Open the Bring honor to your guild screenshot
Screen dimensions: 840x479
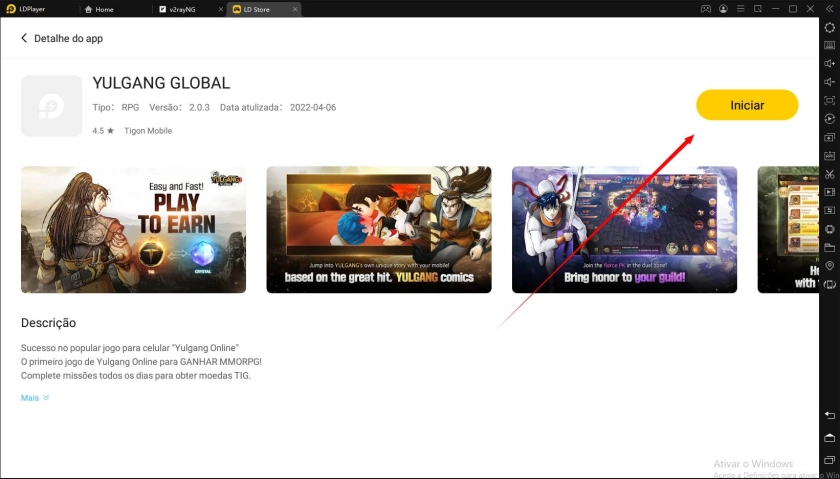pos(624,229)
